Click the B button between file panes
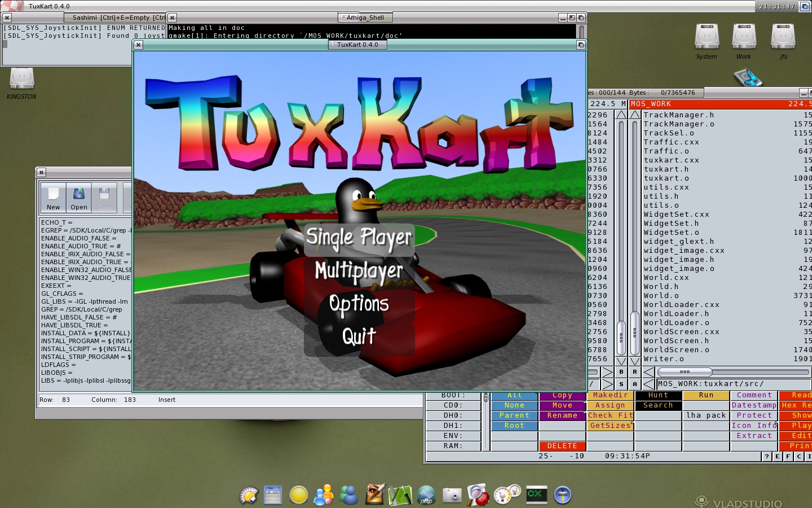 click(621, 372)
